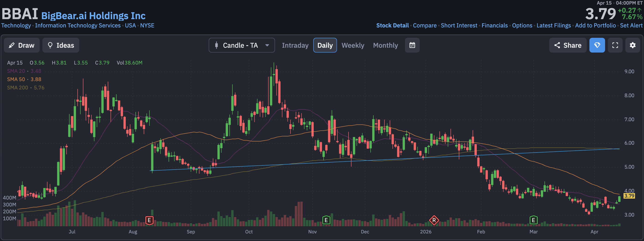Click the BigBear.ai Holdings Inc company name
The width and height of the screenshot is (644, 241).
click(x=93, y=16)
